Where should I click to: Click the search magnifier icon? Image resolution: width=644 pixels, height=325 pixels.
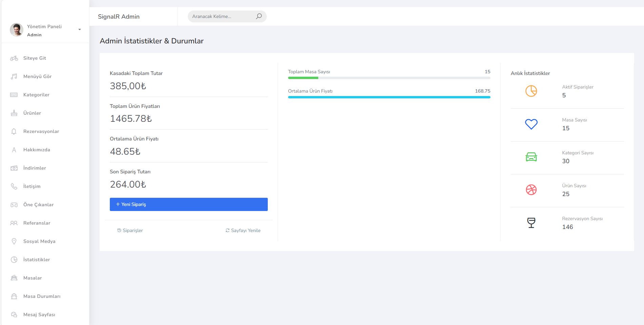259,16
